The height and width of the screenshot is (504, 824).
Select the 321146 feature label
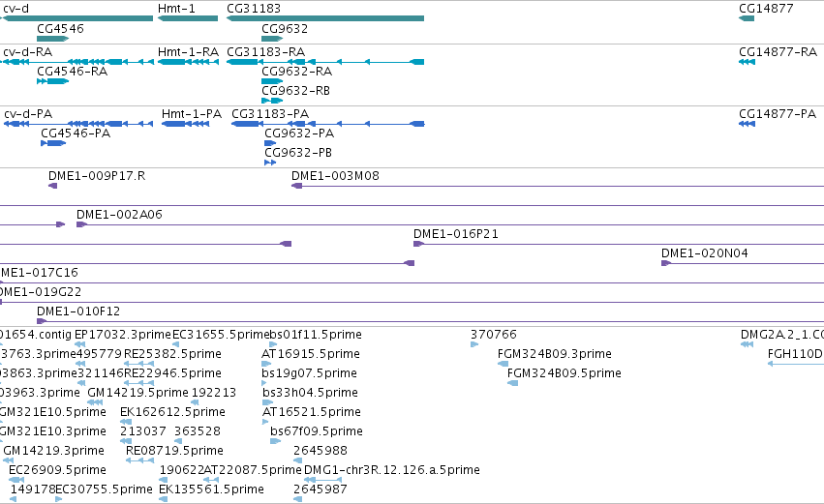(x=100, y=373)
